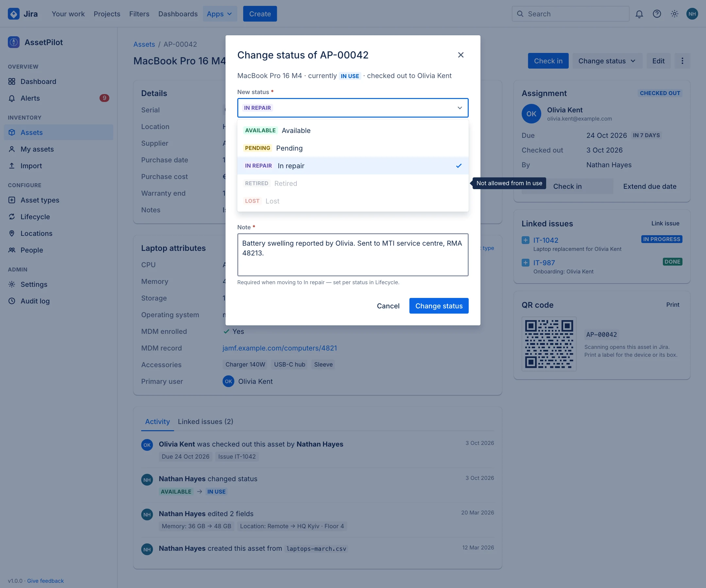Focus the Note text area

coord(353,255)
